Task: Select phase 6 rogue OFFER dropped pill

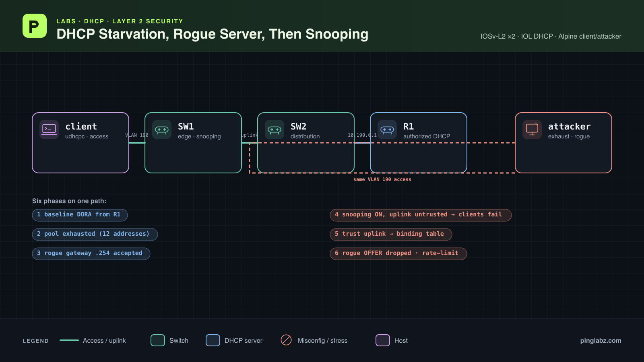Action: click(x=398, y=253)
